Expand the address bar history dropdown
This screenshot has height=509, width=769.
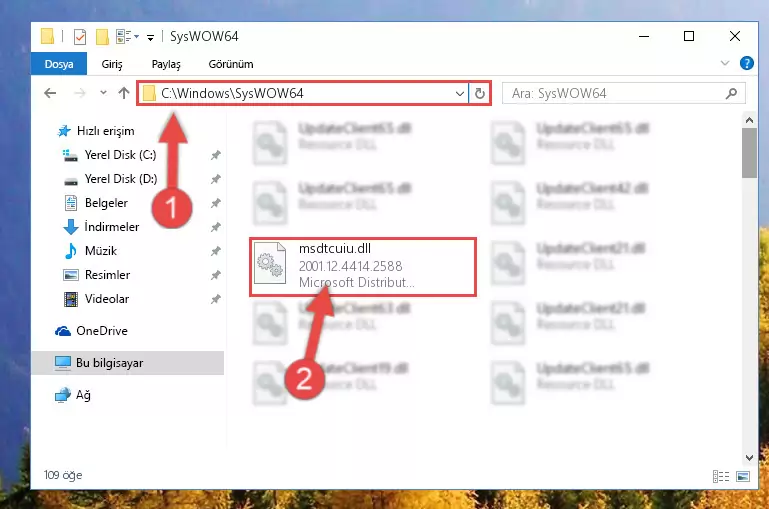point(460,93)
